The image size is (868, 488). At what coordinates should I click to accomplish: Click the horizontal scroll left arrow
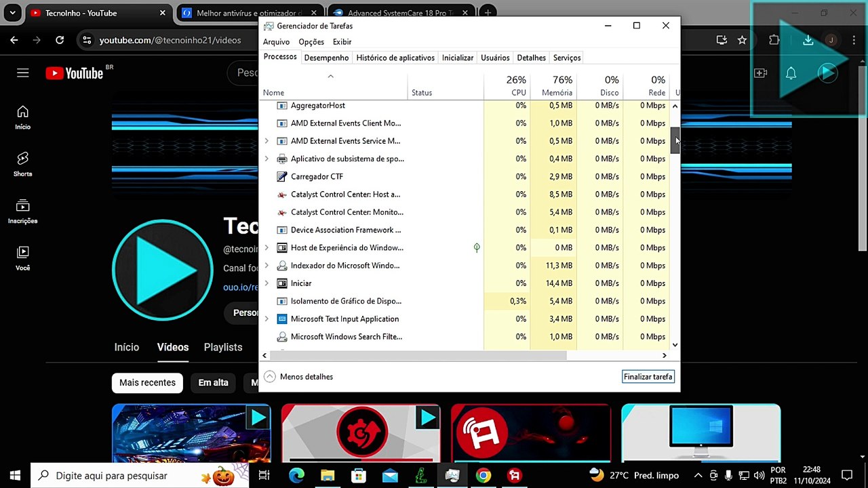tap(264, 355)
